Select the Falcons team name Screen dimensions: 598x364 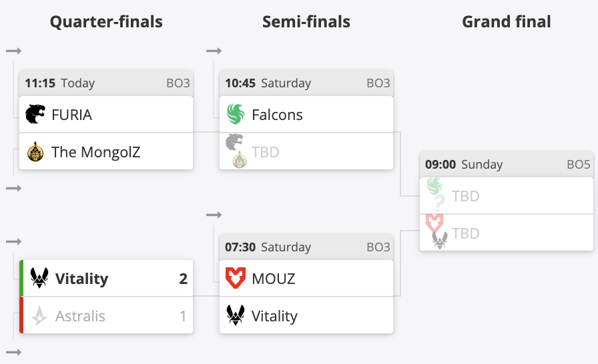tap(277, 115)
